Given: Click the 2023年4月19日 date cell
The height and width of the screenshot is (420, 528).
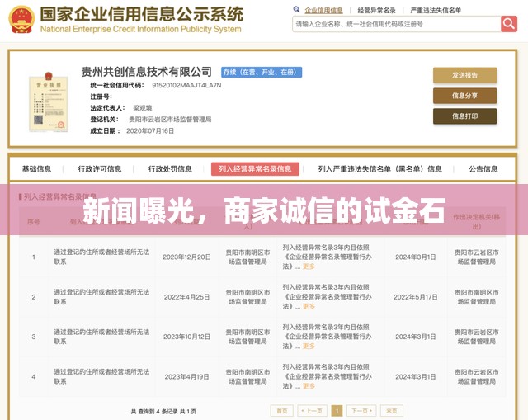Looking at the screenshot, I should click(187, 376).
